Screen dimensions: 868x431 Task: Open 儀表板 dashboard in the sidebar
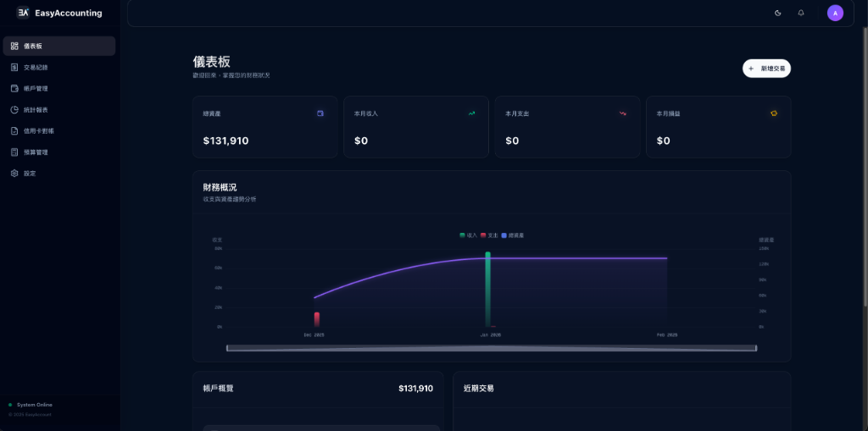coord(59,46)
